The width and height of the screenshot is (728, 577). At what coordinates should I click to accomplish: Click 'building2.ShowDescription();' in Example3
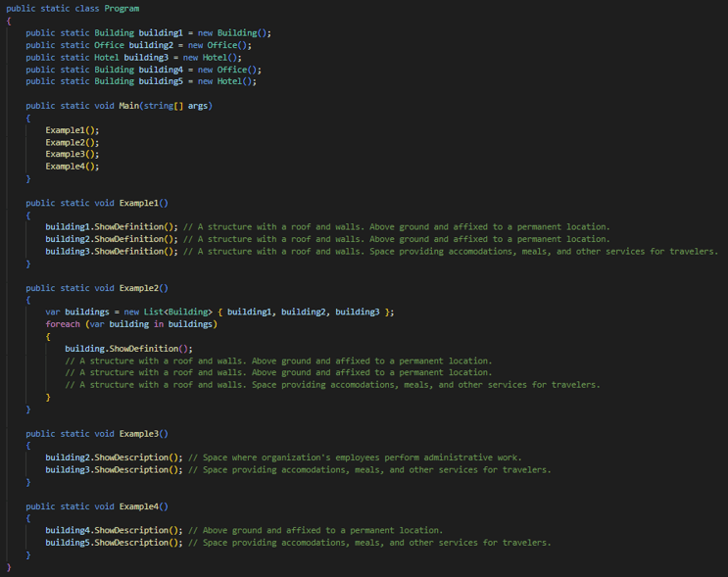click(114, 457)
